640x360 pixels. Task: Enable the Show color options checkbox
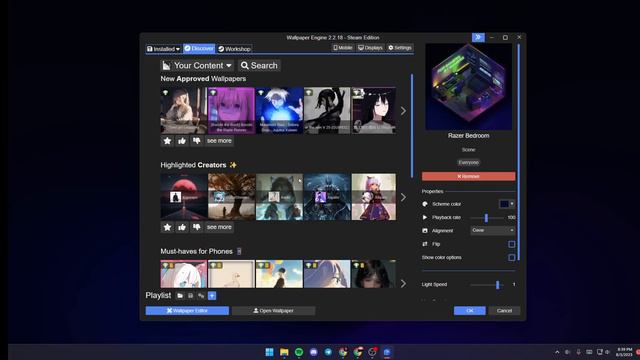click(511, 258)
